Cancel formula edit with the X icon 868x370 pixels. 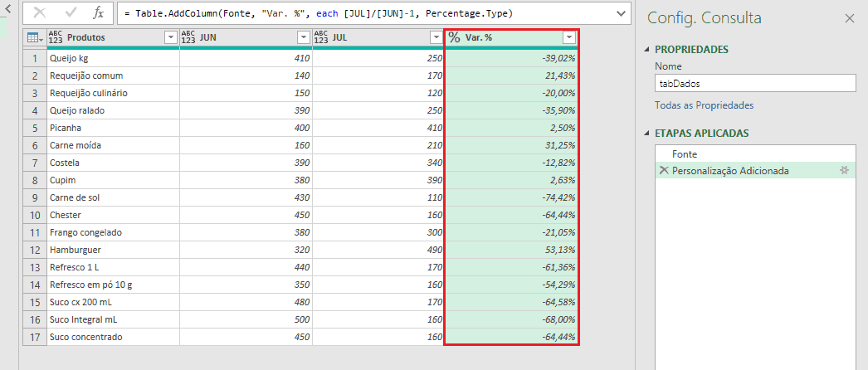pos(40,12)
